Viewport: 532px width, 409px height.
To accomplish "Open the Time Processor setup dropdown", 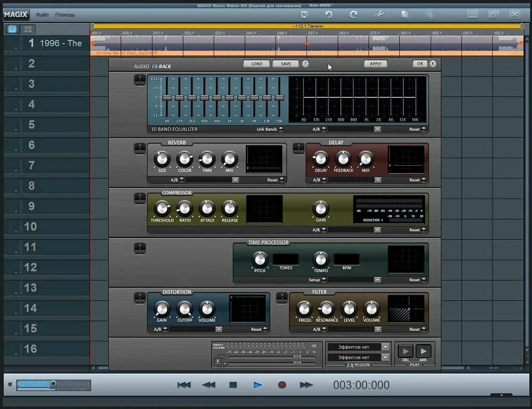I will coord(377,280).
